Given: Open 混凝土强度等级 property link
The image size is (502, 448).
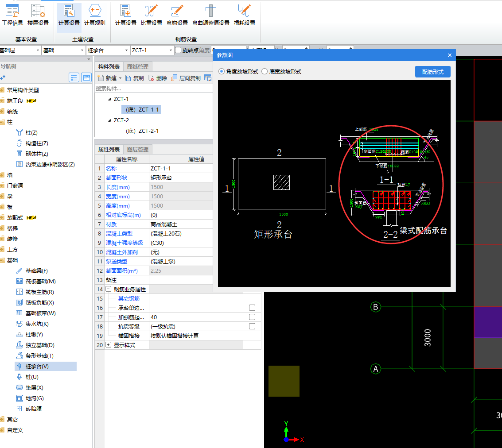Looking at the screenshot, I should [x=125, y=243].
